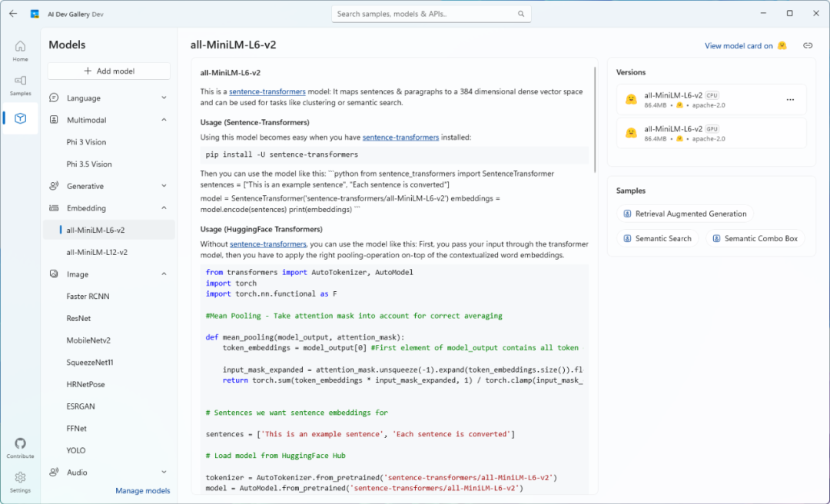
Task: Collapse the Multimodal category
Action: pyautogui.click(x=164, y=121)
